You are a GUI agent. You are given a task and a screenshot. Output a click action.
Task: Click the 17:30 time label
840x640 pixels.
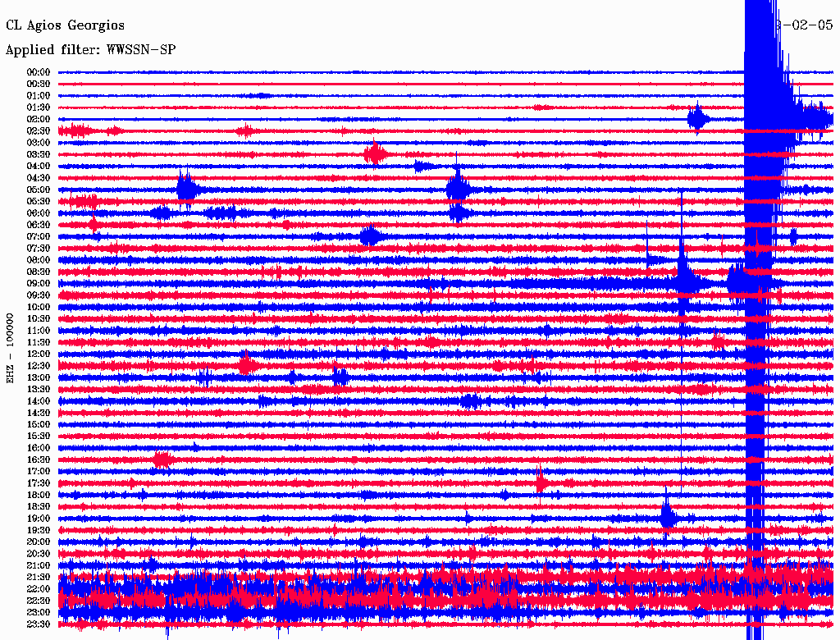tap(39, 483)
